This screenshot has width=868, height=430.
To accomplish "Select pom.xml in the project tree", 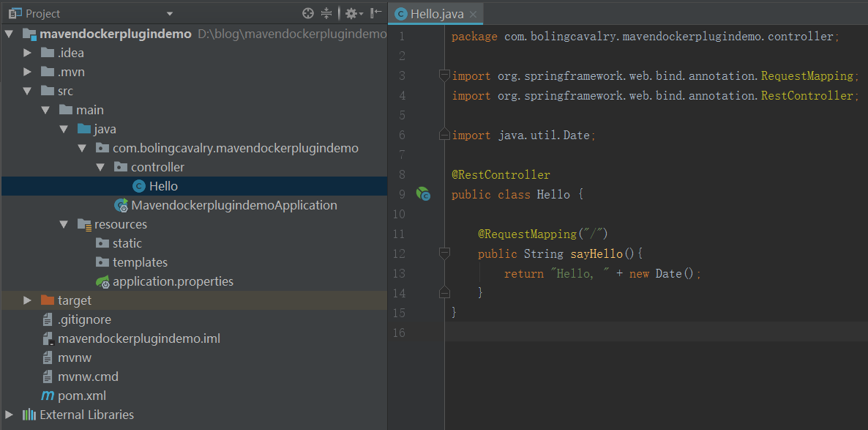I will [82, 396].
